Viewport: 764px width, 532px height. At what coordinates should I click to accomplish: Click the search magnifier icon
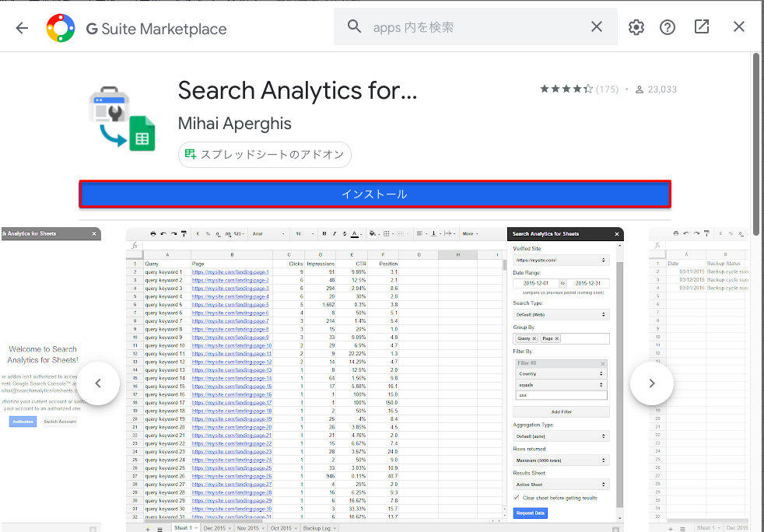(354, 26)
